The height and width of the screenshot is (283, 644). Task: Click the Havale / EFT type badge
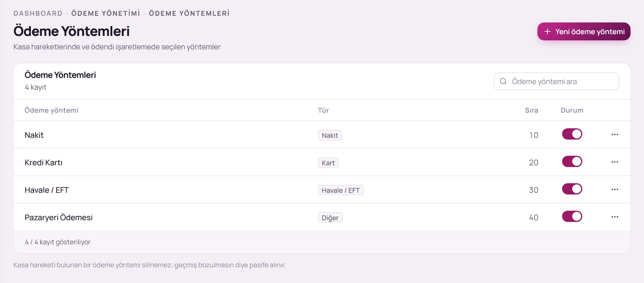point(341,190)
